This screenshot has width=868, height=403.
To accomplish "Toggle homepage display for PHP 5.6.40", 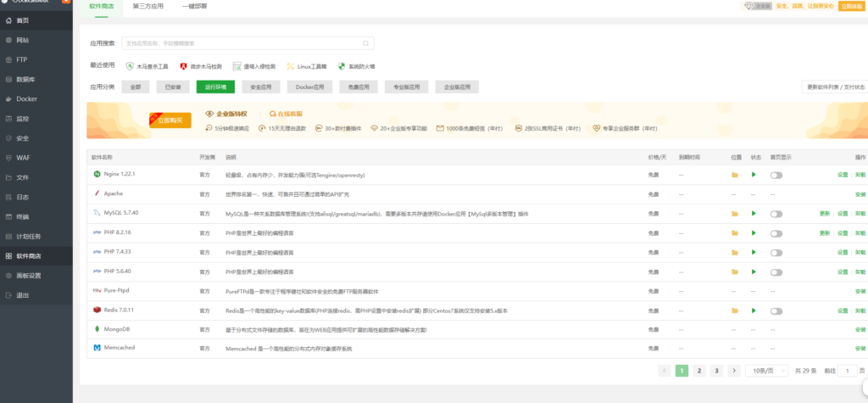I will coord(776,272).
